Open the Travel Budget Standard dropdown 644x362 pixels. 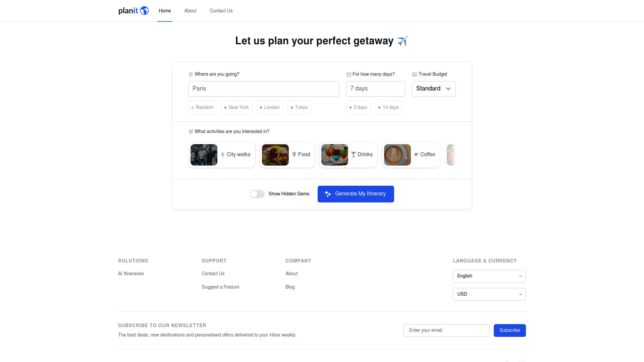pyautogui.click(x=434, y=89)
